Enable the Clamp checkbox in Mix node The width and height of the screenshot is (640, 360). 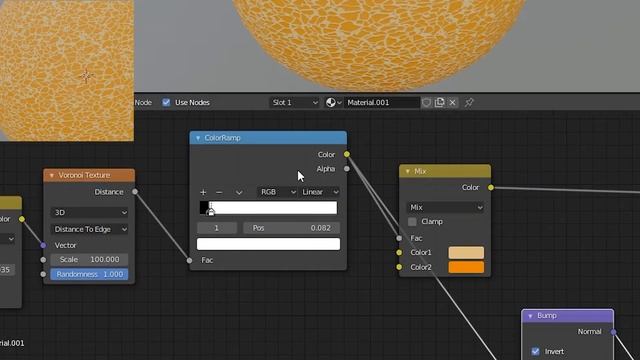coord(412,222)
